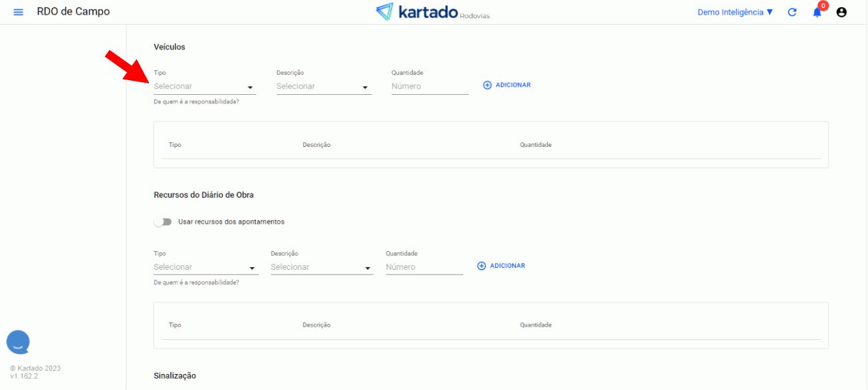Open the blue chat support bubble
The width and height of the screenshot is (868, 390).
18,342
